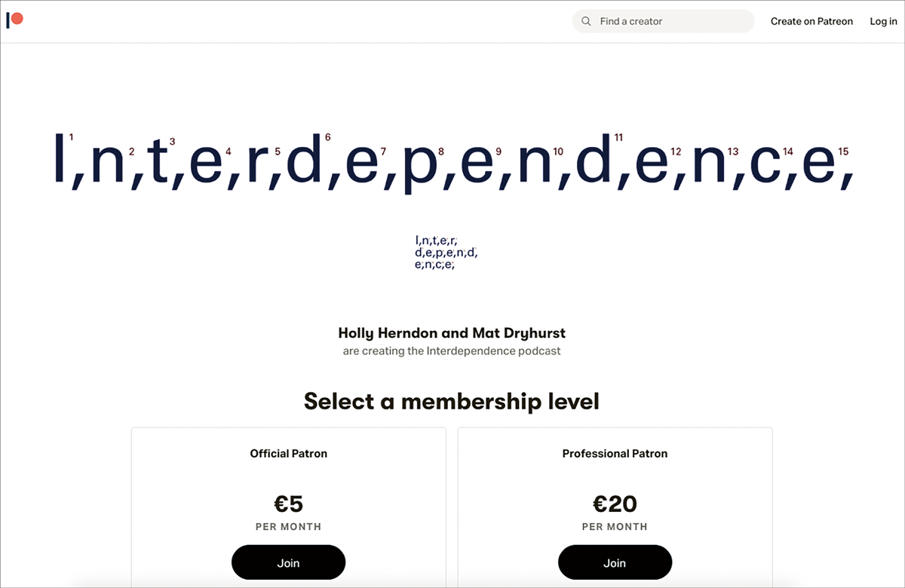The width and height of the screenshot is (905, 588).
Task: Join the €5 Official Patron tier
Action: 288,562
